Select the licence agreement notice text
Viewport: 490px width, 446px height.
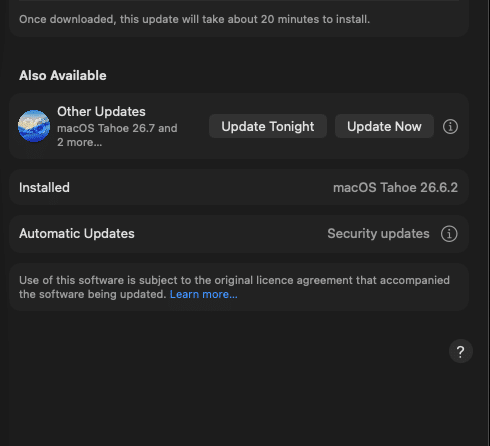coord(234,287)
